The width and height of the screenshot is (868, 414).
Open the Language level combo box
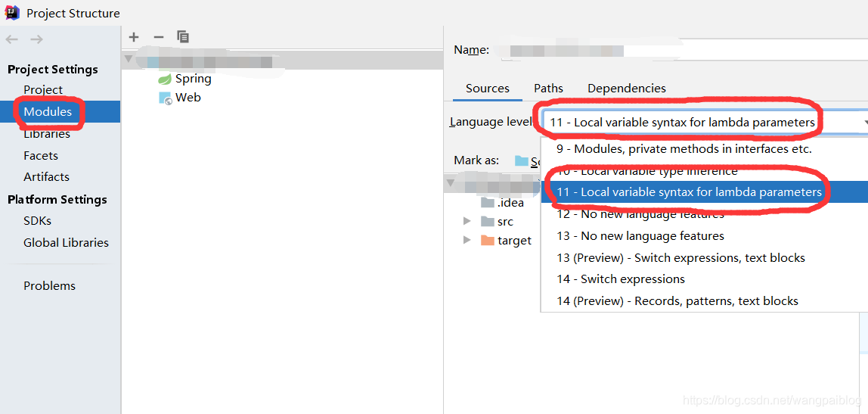(705, 123)
